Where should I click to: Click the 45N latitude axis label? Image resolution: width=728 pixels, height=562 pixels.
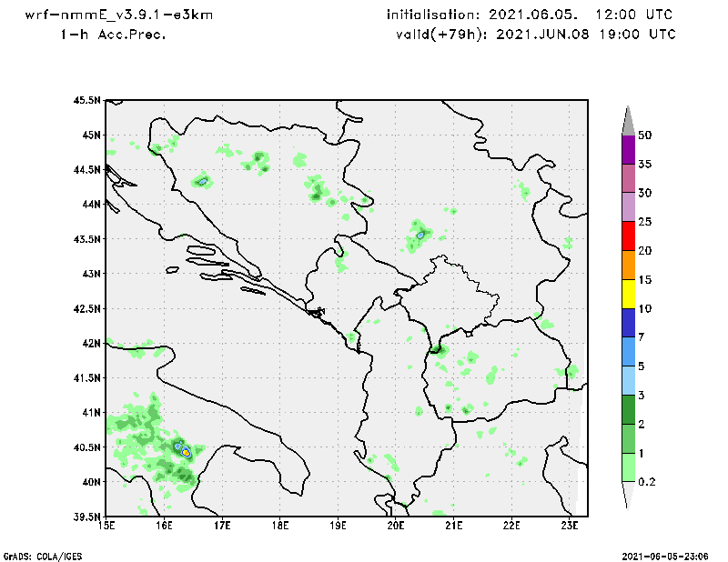pos(92,135)
